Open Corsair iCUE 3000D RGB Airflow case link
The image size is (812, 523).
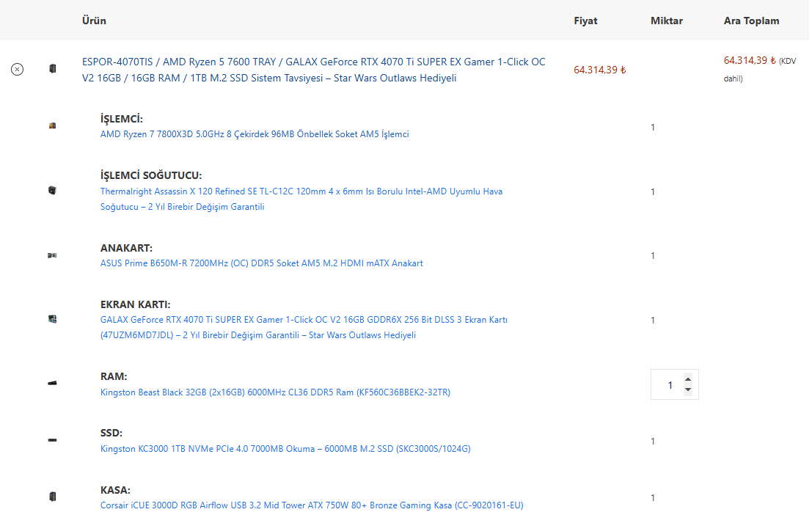[312, 505]
